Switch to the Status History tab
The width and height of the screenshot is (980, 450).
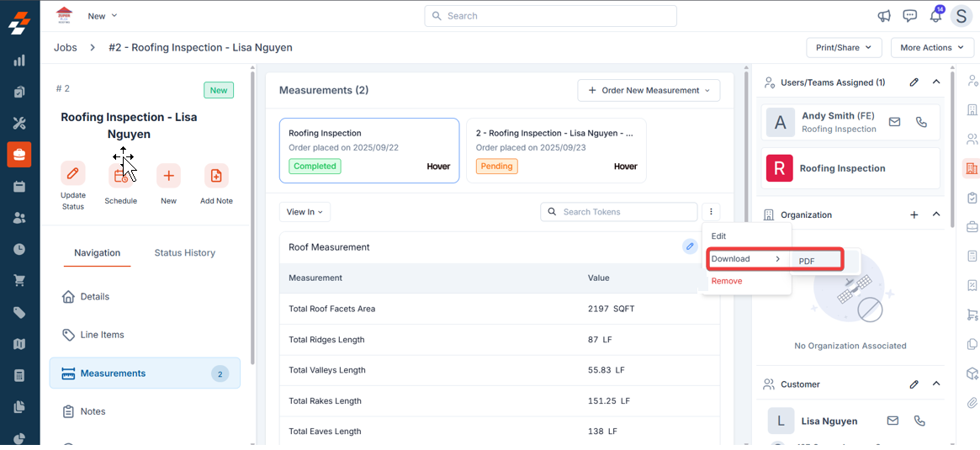[185, 252]
